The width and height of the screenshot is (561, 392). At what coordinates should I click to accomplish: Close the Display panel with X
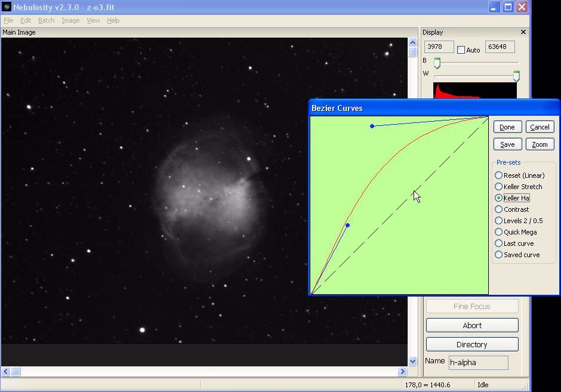point(523,32)
